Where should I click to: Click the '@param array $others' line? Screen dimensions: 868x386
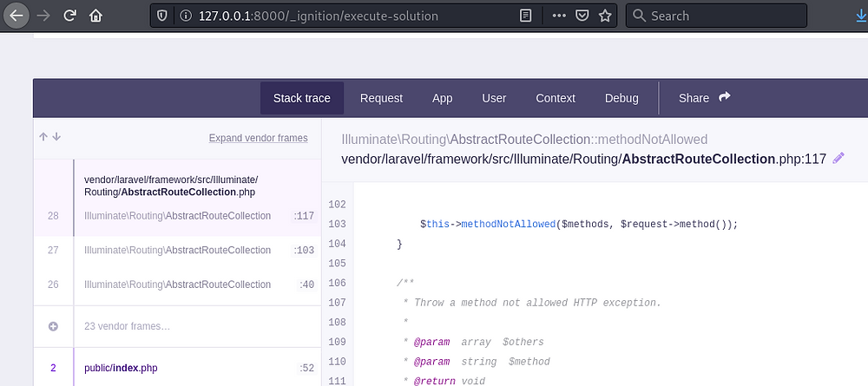(x=473, y=343)
